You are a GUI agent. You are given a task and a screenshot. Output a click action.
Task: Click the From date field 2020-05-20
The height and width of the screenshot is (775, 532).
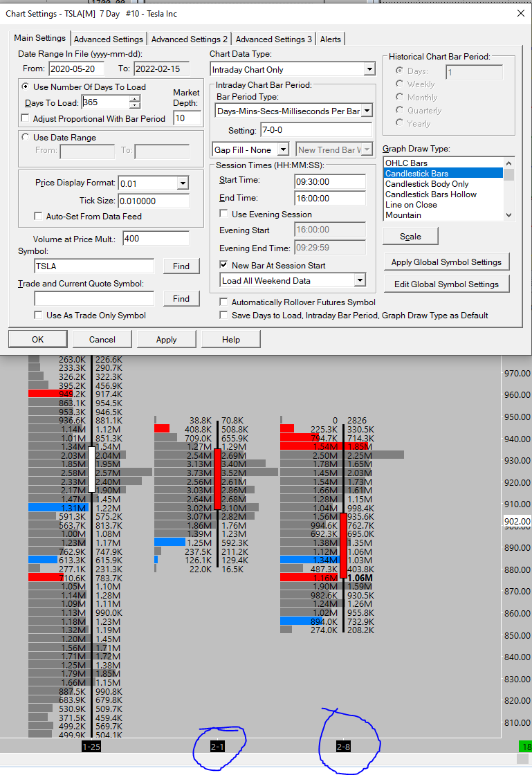pyautogui.click(x=77, y=69)
